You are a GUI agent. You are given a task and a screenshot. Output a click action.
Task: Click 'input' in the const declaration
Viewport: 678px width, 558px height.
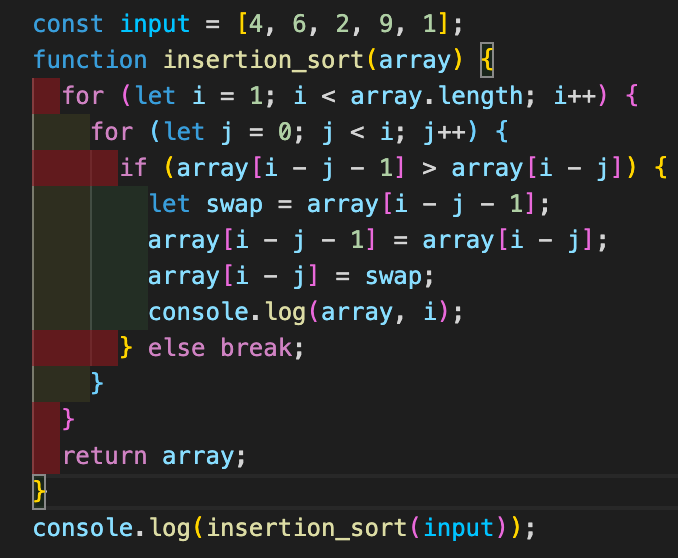tap(155, 24)
